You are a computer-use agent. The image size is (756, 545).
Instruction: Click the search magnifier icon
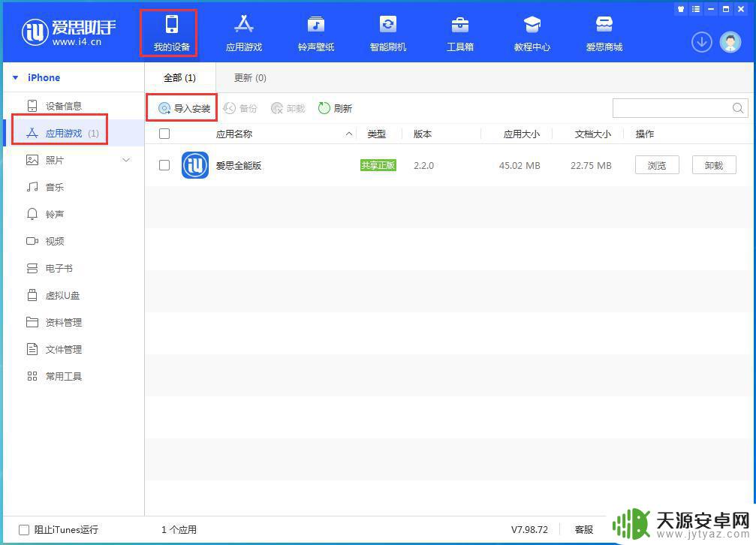point(738,108)
